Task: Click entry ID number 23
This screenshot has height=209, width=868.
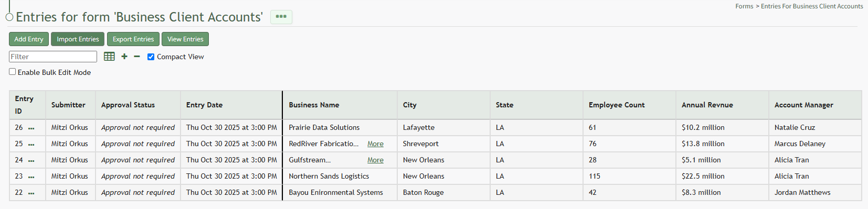Action: tap(19, 176)
